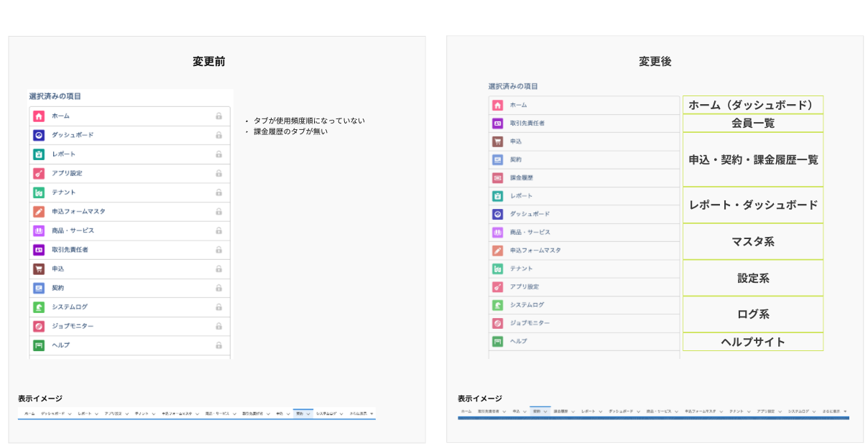Click the 申込 row label in 変更前 list
The height and width of the screenshot is (448, 868).
pos(57,269)
